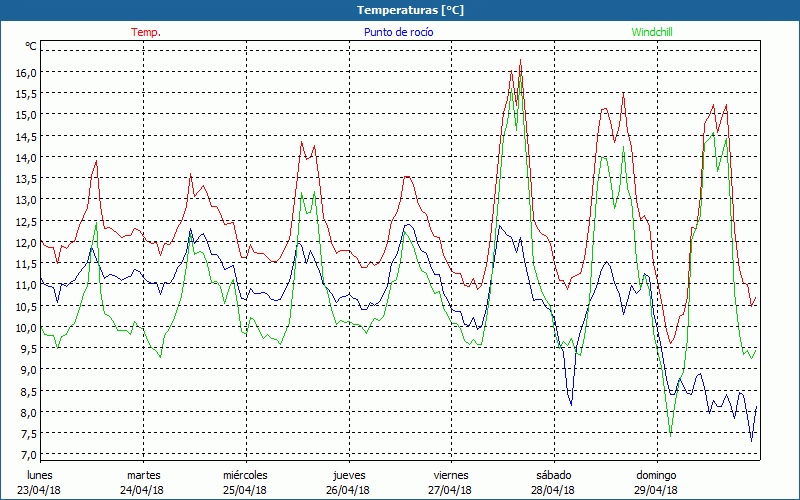Click the red Temp. legend label
The width and height of the screenshot is (800, 500).
[146, 32]
